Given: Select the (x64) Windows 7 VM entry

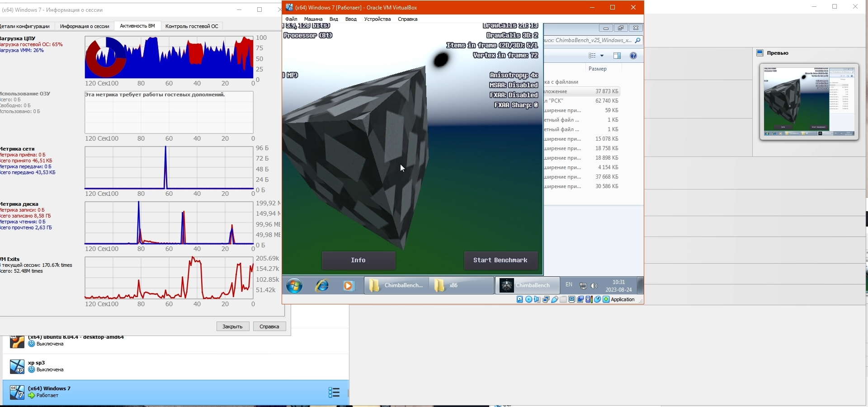Looking at the screenshot, I should point(176,393).
